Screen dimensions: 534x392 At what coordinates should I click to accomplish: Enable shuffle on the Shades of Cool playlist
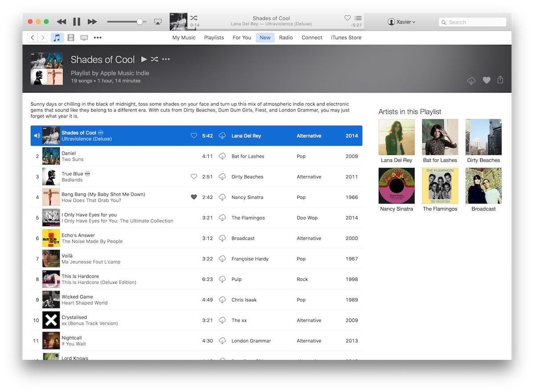pyautogui.click(x=154, y=59)
